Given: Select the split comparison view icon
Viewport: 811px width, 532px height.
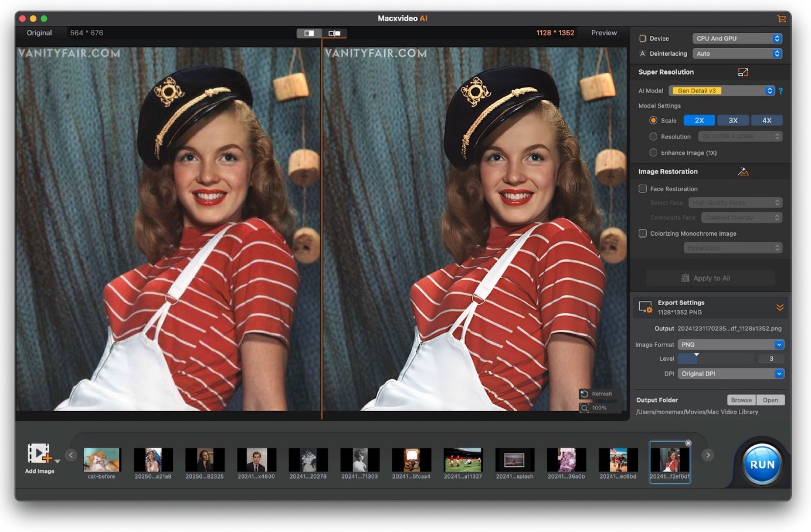Looking at the screenshot, I should click(335, 33).
